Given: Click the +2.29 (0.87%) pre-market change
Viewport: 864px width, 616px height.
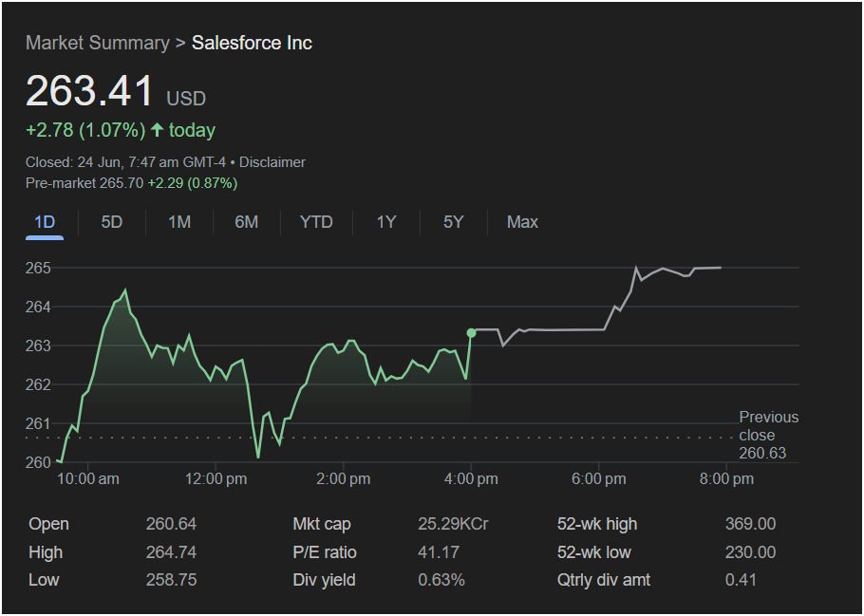Looking at the screenshot, I should pos(193,183).
